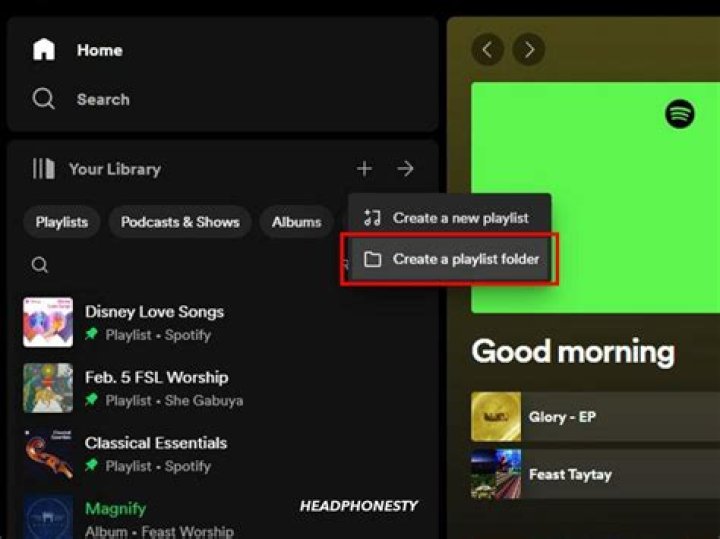Viewport: 720px width, 539px height.
Task: Navigate forward with the right chevron
Action: click(529, 49)
